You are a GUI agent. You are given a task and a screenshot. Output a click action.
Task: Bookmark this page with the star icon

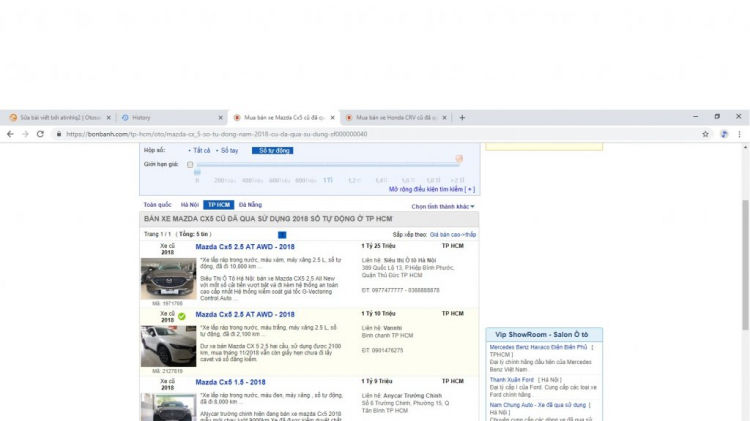pyautogui.click(x=706, y=134)
